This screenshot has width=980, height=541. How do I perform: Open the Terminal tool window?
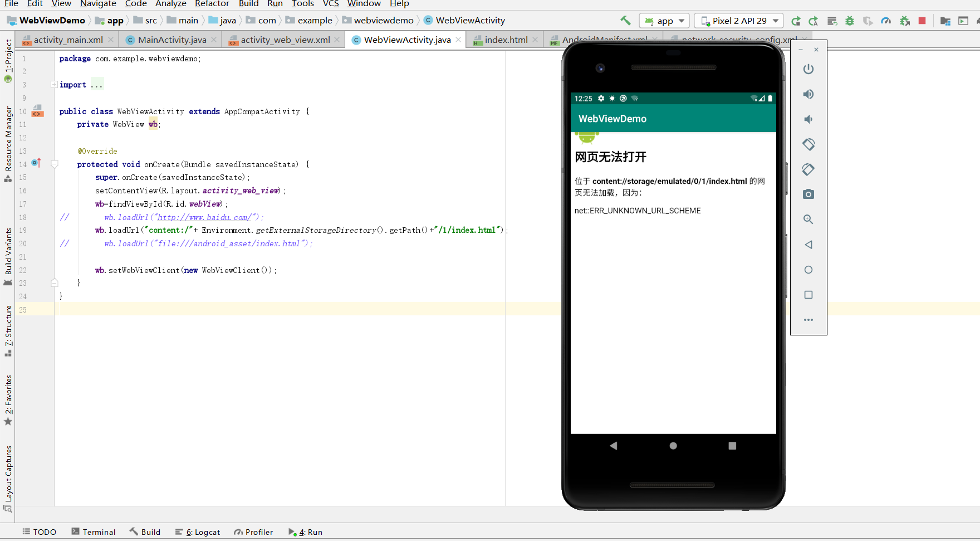[93, 532]
